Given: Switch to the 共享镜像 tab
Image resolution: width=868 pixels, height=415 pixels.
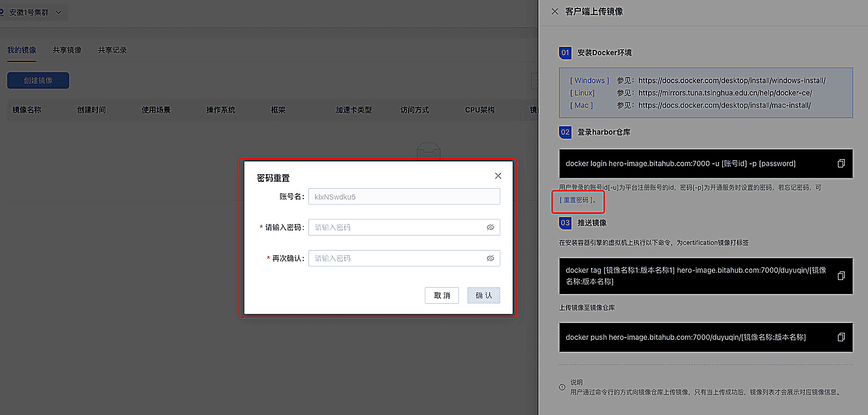Looking at the screenshot, I should [x=67, y=50].
